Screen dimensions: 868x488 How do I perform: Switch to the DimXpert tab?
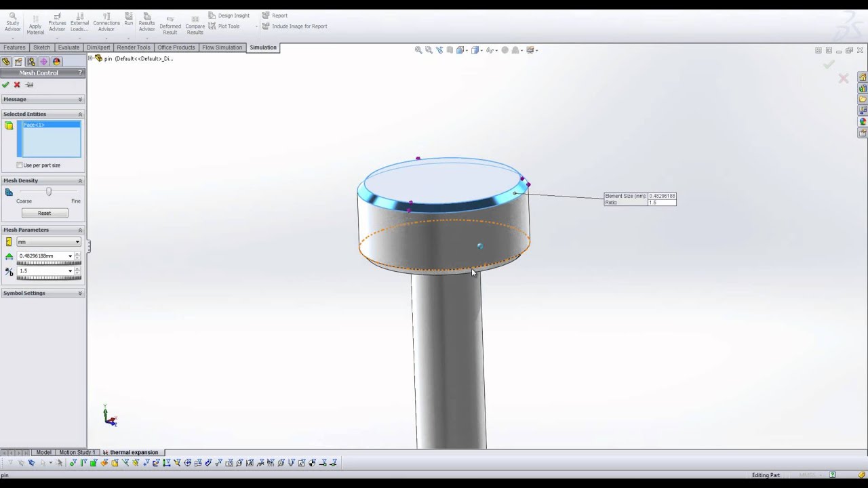(98, 47)
